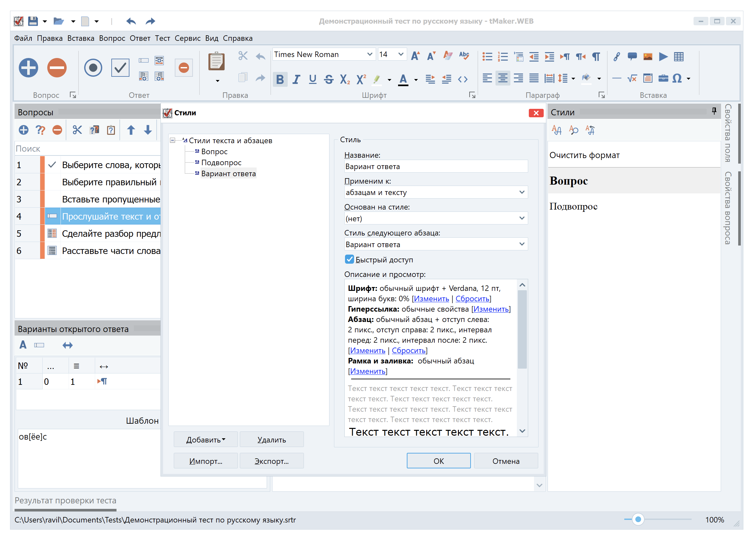Insert a formula via square root icon
Screen dimensions: 756x539
click(633, 79)
